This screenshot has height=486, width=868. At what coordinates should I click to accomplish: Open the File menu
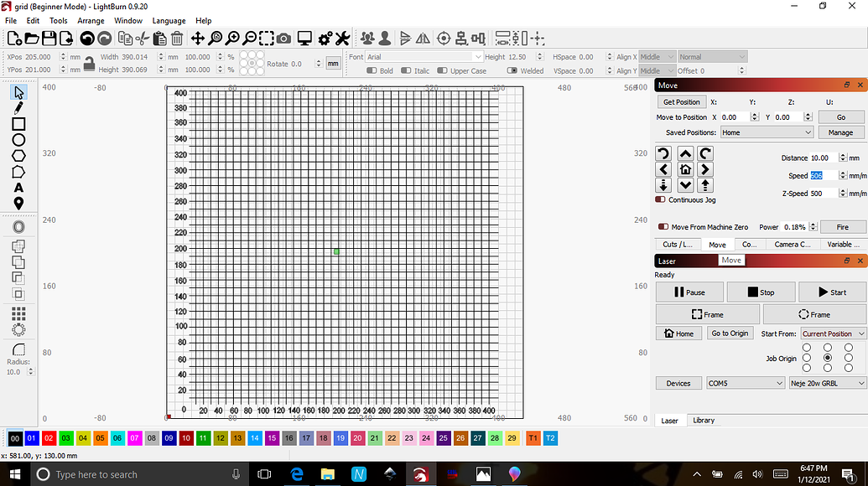(x=11, y=20)
